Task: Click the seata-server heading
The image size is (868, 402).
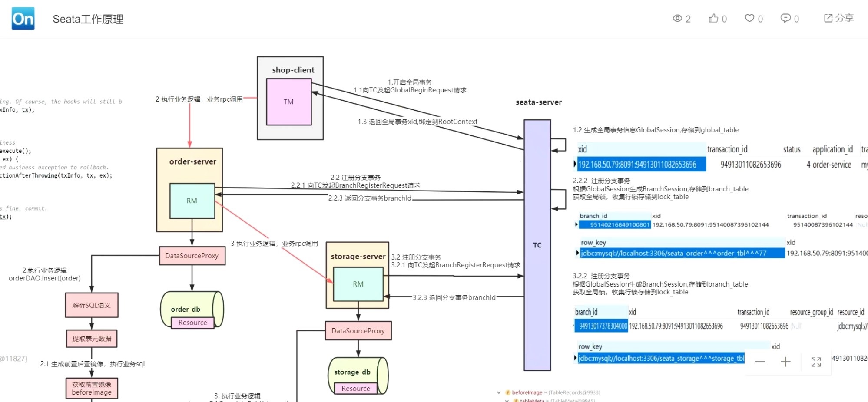Action: 539,102
